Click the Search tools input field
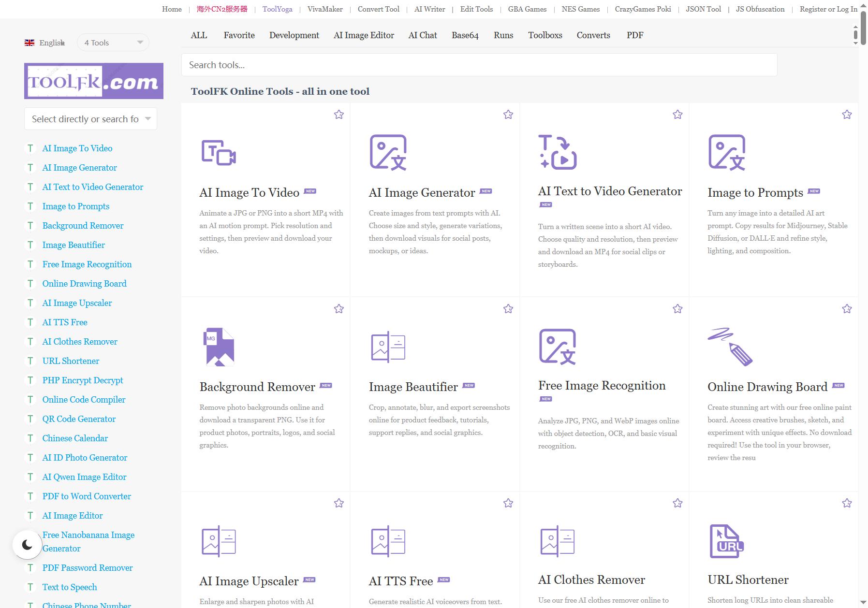The image size is (868, 608). pos(479,65)
